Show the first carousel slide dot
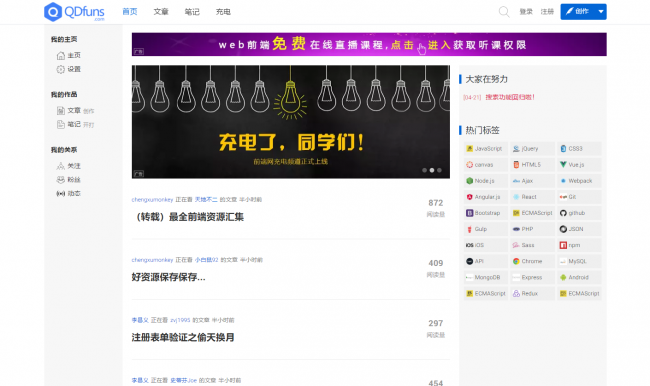 click(x=424, y=170)
